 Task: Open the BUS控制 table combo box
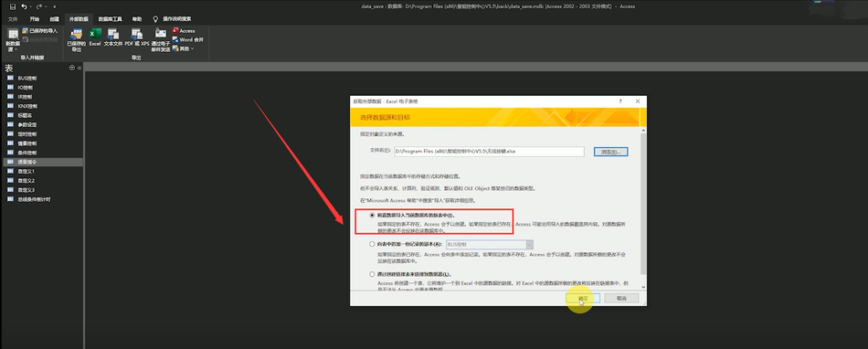pyautogui.click(x=490, y=244)
